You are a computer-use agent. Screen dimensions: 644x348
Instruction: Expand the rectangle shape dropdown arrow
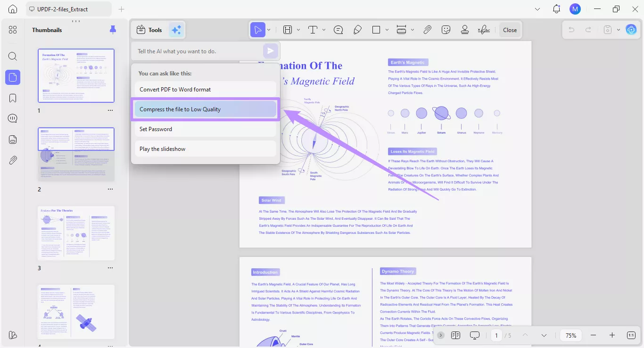(387, 30)
